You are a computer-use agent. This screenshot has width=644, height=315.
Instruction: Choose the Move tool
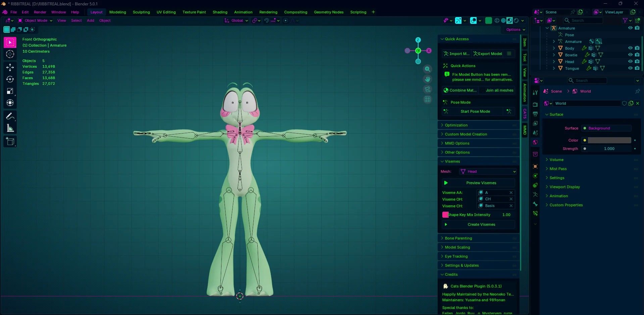(x=10, y=67)
